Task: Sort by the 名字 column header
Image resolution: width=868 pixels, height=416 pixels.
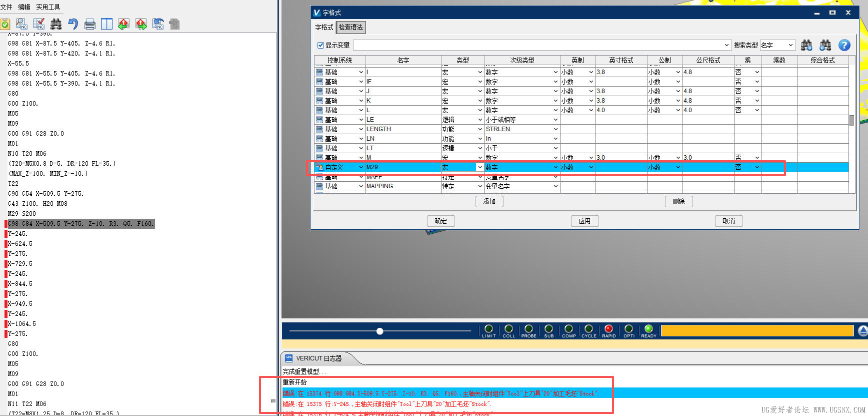Action: pos(403,60)
